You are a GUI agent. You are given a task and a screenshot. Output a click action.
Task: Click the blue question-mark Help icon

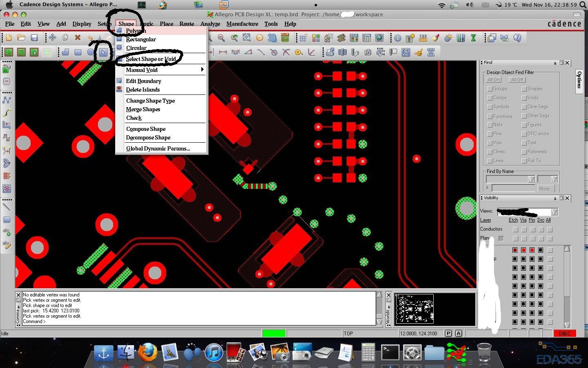pyautogui.click(x=517, y=38)
